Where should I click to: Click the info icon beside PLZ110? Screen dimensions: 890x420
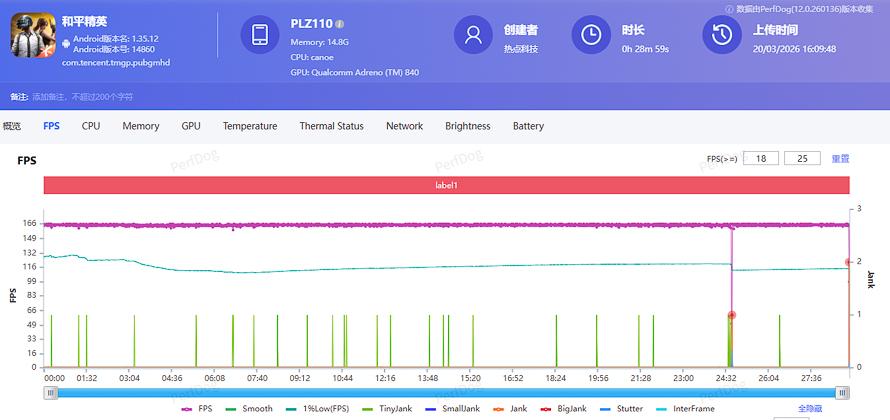pyautogui.click(x=339, y=24)
